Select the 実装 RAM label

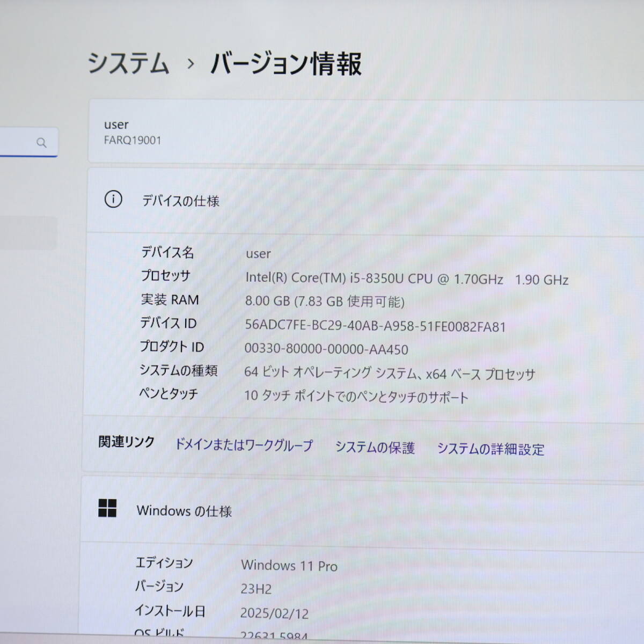point(170,299)
